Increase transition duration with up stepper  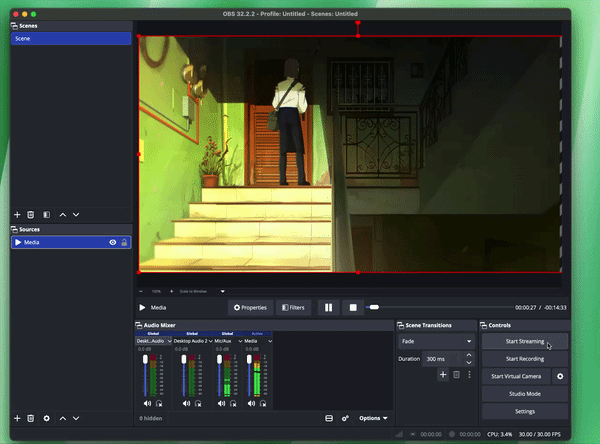[x=469, y=355]
